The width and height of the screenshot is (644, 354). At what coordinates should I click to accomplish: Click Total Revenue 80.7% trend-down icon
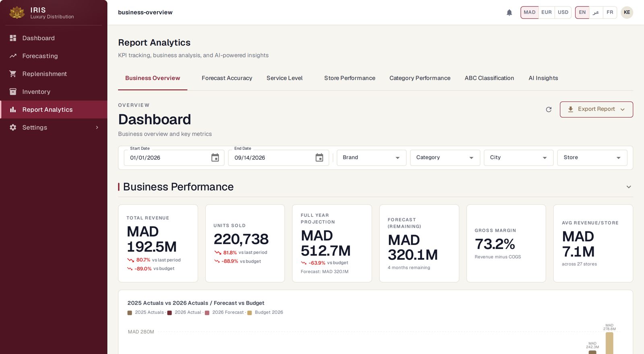click(130, 260)
